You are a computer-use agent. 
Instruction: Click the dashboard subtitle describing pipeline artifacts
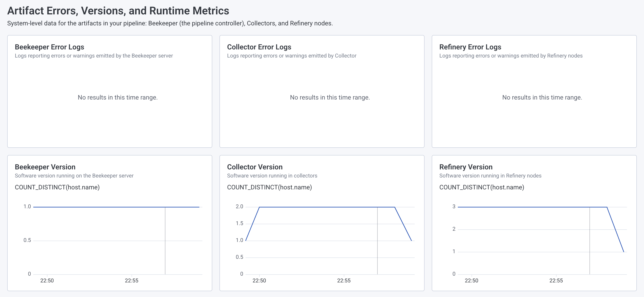pos(170,24)
